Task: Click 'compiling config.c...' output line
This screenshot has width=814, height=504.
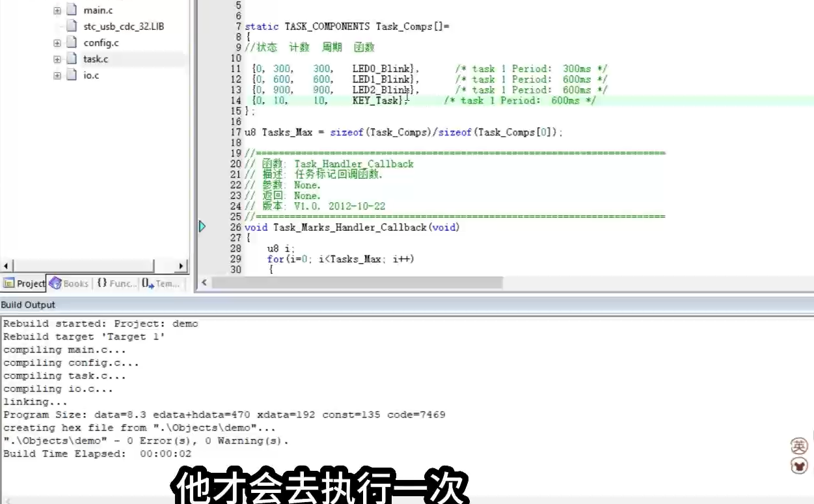Action: pos(72,363)
